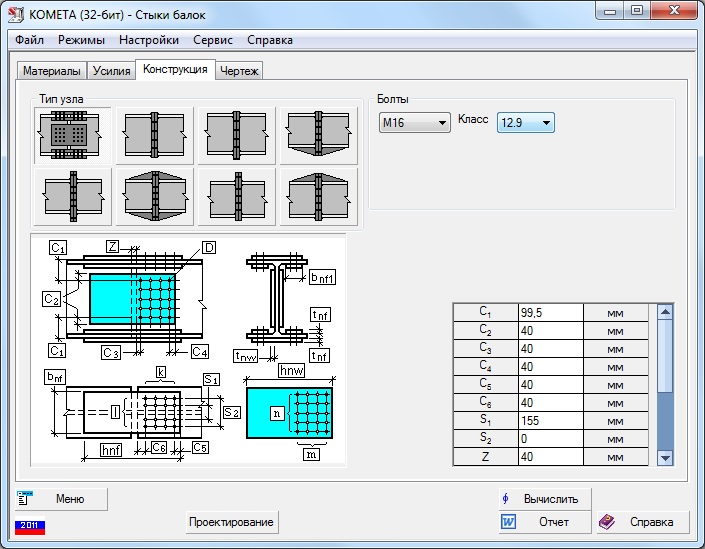The height and width of the screenshot is (549, 705).
Task: Click the 2011 Russian flag icon
Action: 28,526
